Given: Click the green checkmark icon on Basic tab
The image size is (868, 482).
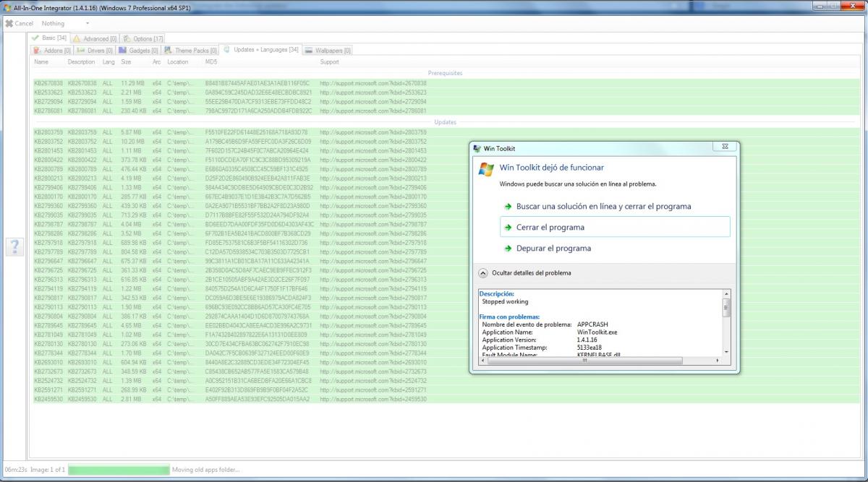Looking at the screenshot, I should [35, 38].
